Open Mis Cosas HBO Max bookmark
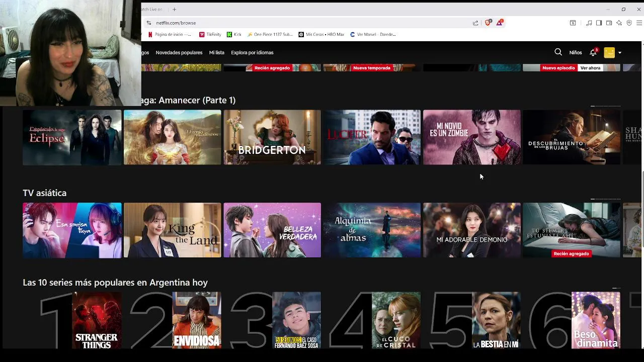The width and height of the screenshot is (644, 362). click(321, 34)
